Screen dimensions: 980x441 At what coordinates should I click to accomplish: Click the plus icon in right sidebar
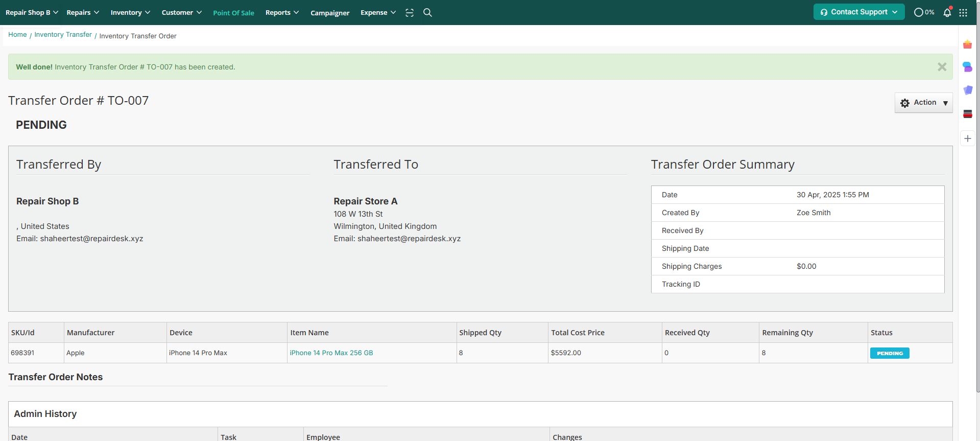pyautogui.click(x=968, y=138)
